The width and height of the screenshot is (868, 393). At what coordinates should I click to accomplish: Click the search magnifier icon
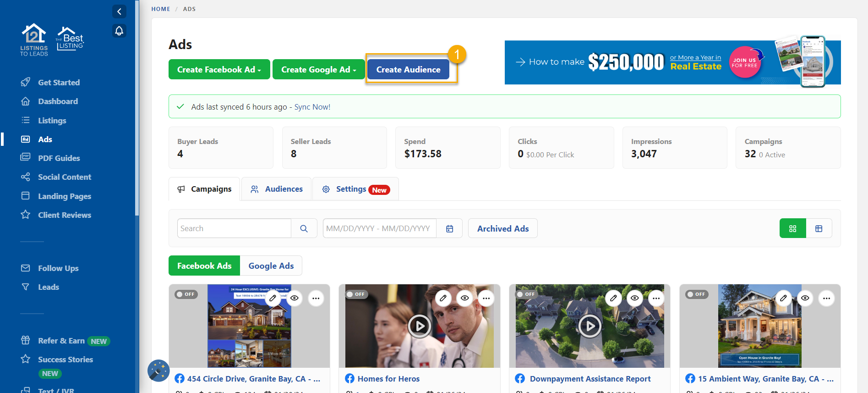[x=304, y=228]
